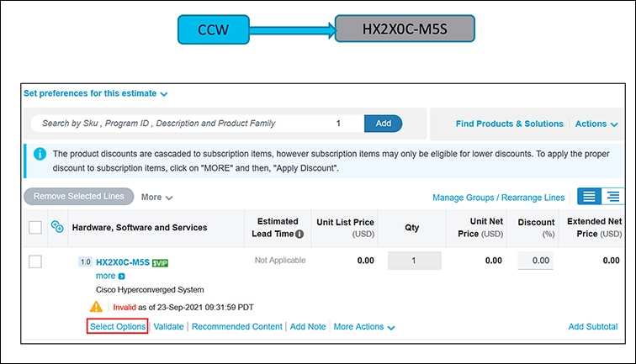
Task: Click the linked-items icon in the table header
Action: pyautogui.click(x=57, y=227)
